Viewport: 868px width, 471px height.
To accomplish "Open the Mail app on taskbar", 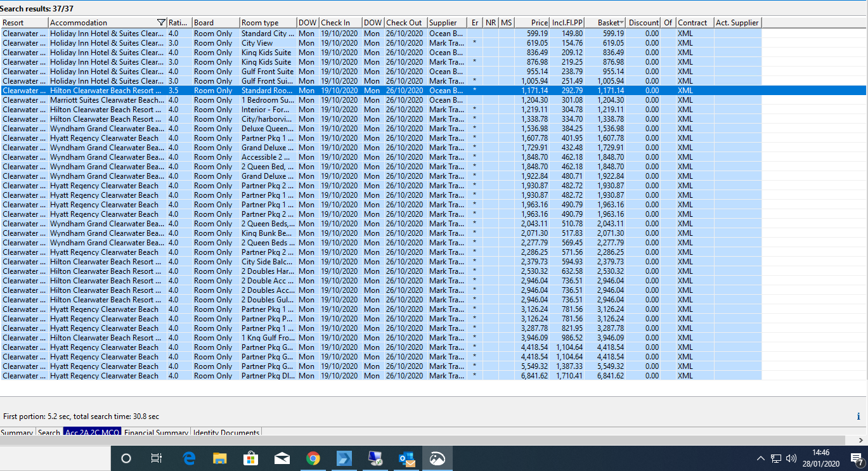I will [282, 458].
